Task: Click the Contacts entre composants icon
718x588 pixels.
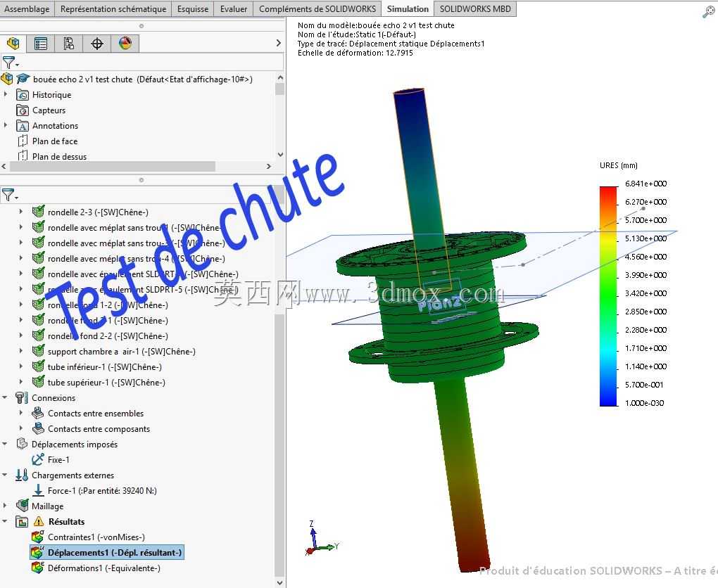Action: click(x=37, y=429)
